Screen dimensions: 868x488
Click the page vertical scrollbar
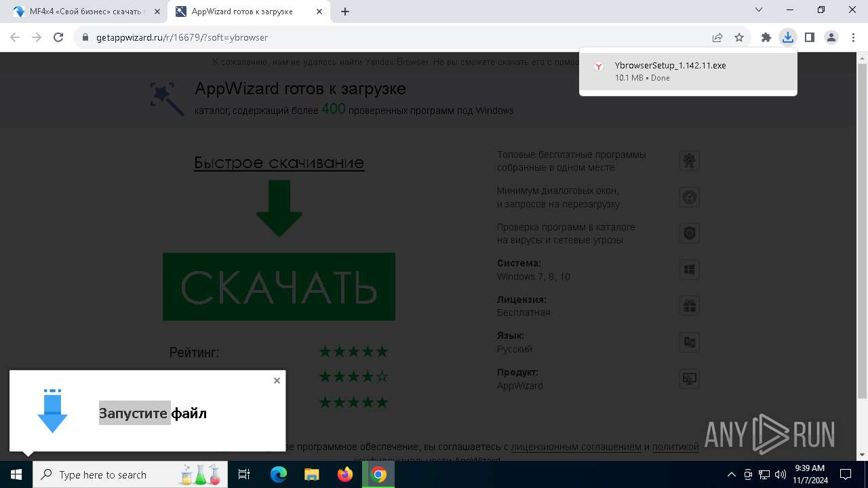pos(862,230)
